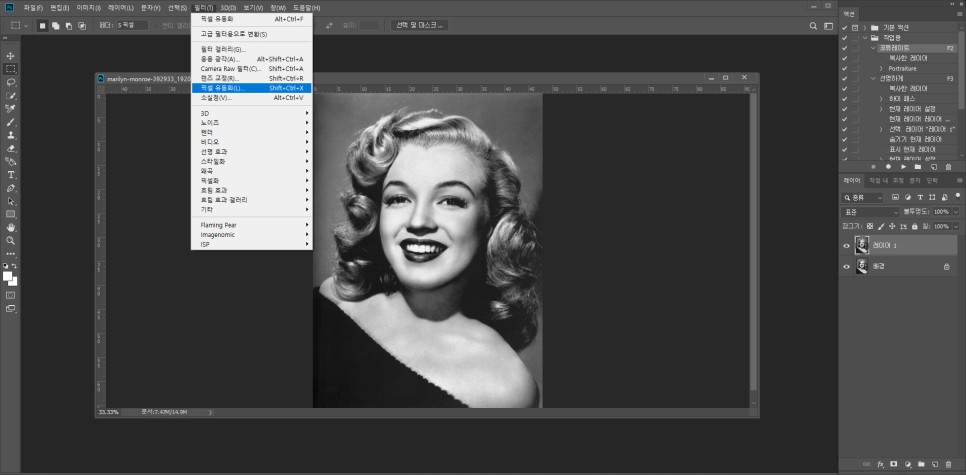Open Camera Raw 필터 menu entry
Image resolution: width=966 pixels, height=475 pixels.
tap(252, 68)
